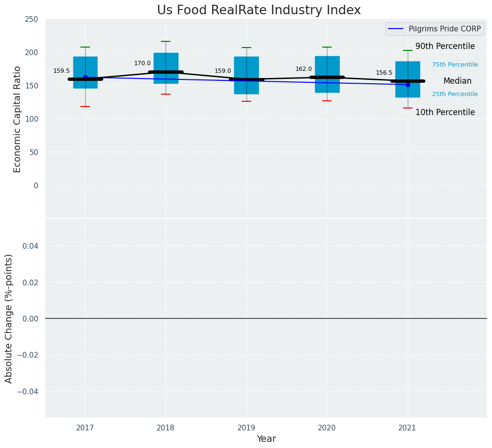Click the green 90th percentile cap for 2018
This screenshot has width=492, height=448.
(x=166, y=41)
